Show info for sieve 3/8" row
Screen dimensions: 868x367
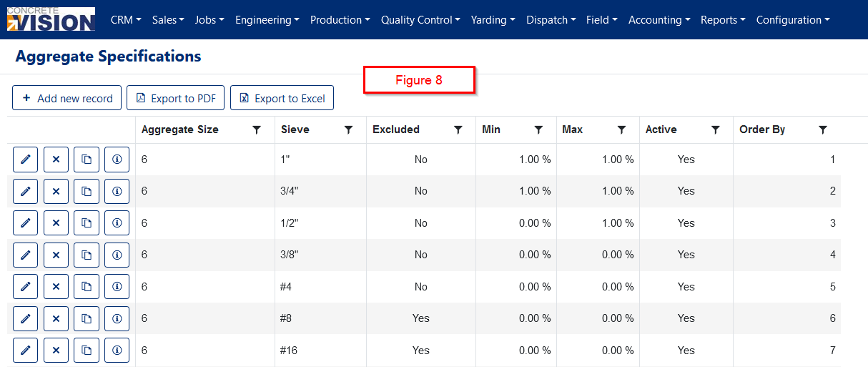pyautogui.click(x=117, y=255)
